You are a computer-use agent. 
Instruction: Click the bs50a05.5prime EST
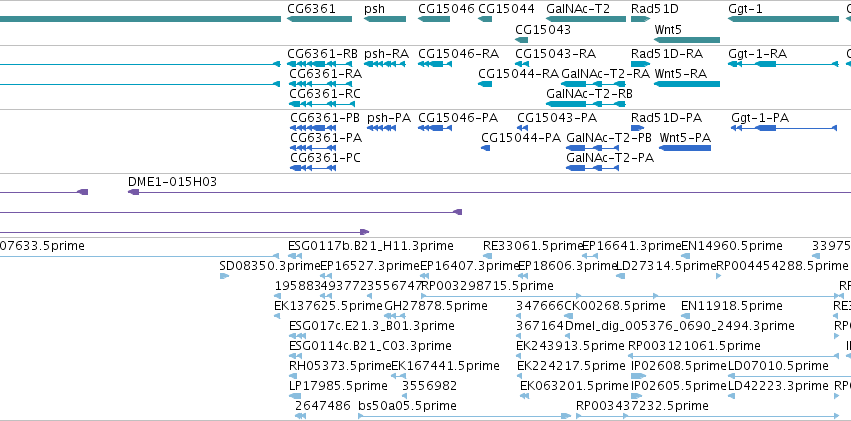pos(465,416)
